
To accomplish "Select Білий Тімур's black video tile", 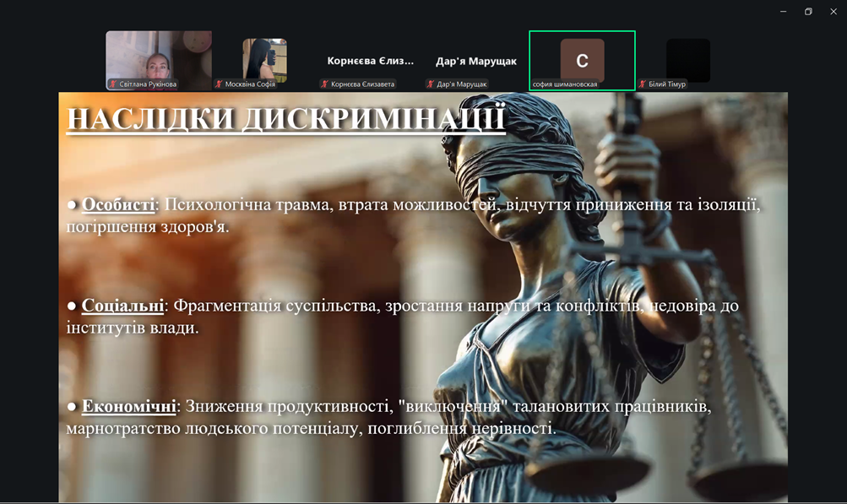I will pos(687,59).
